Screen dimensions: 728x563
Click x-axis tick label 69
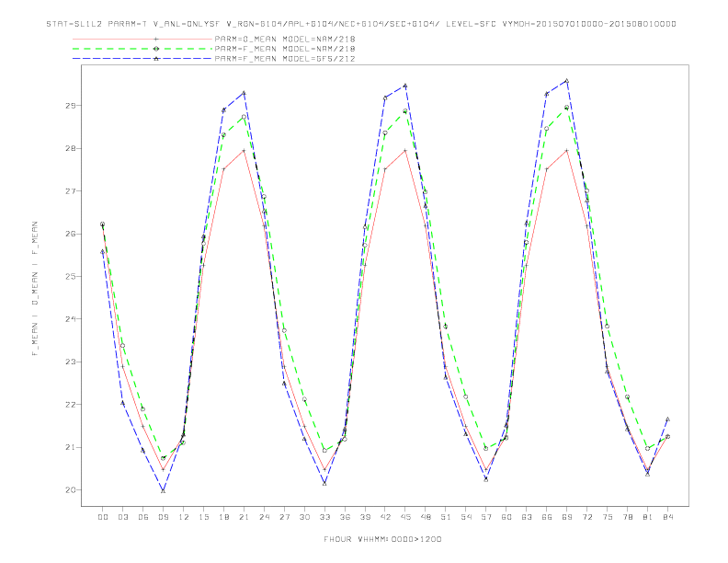pos(567,517)
